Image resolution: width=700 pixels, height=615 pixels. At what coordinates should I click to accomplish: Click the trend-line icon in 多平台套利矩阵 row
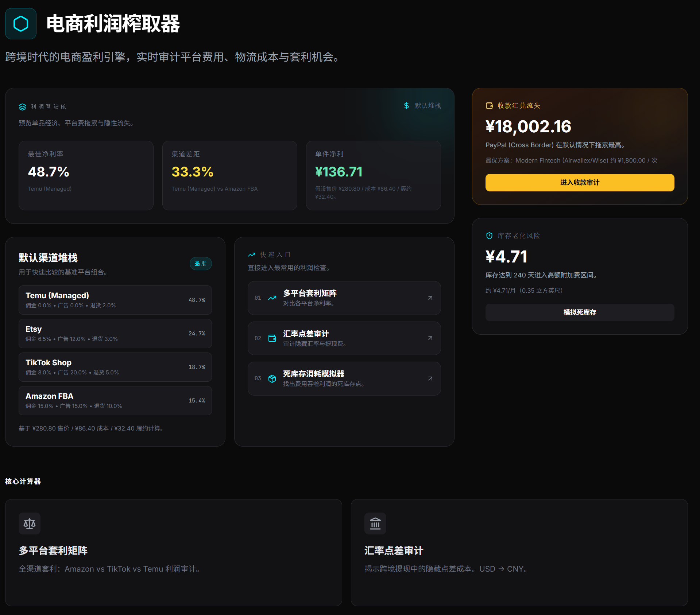[x=272, y=298]
